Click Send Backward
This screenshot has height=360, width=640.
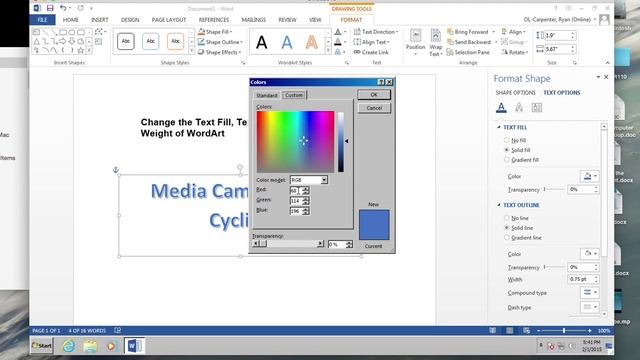coord(469,42)
